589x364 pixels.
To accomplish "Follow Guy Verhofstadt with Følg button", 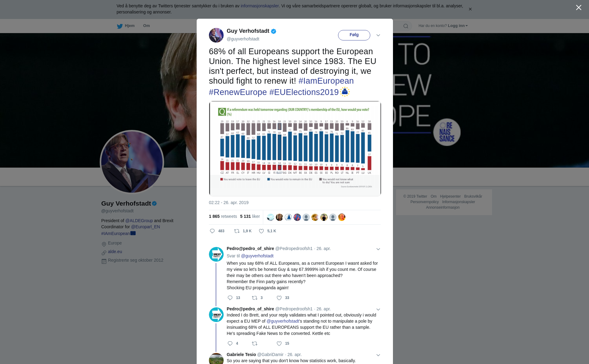I will [x=354, y=35].
